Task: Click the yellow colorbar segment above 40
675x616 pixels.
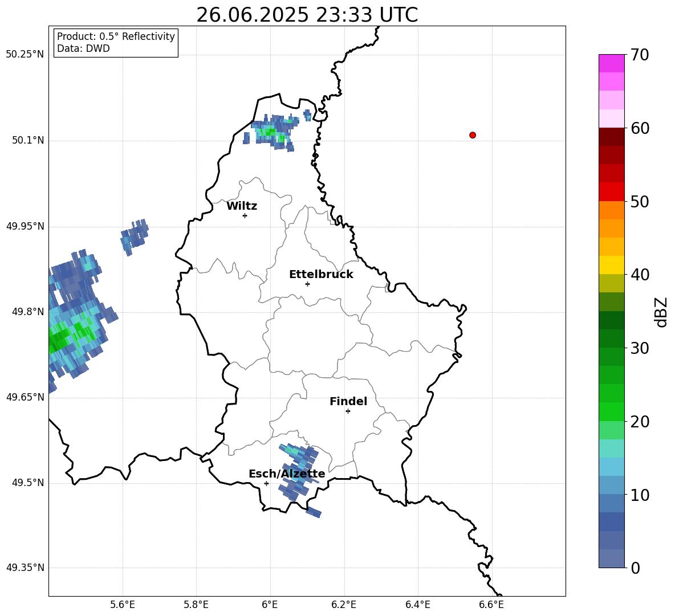Action: (611, 265)
